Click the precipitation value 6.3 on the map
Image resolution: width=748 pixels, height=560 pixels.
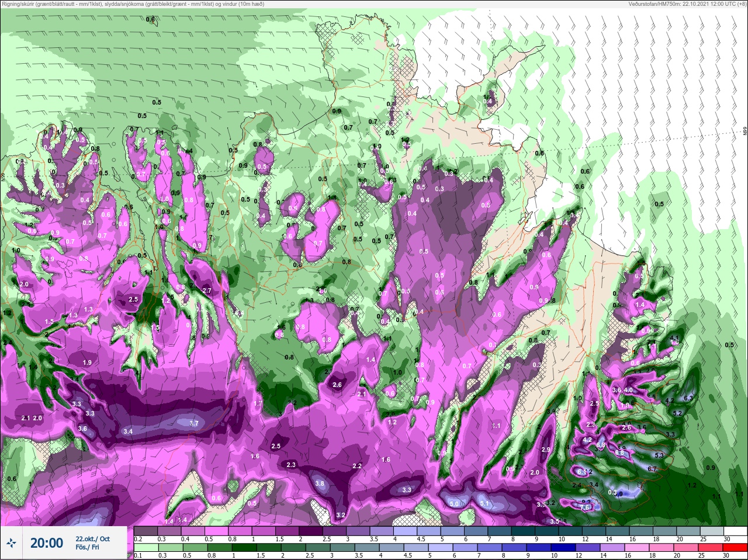(x=688, y=398)
